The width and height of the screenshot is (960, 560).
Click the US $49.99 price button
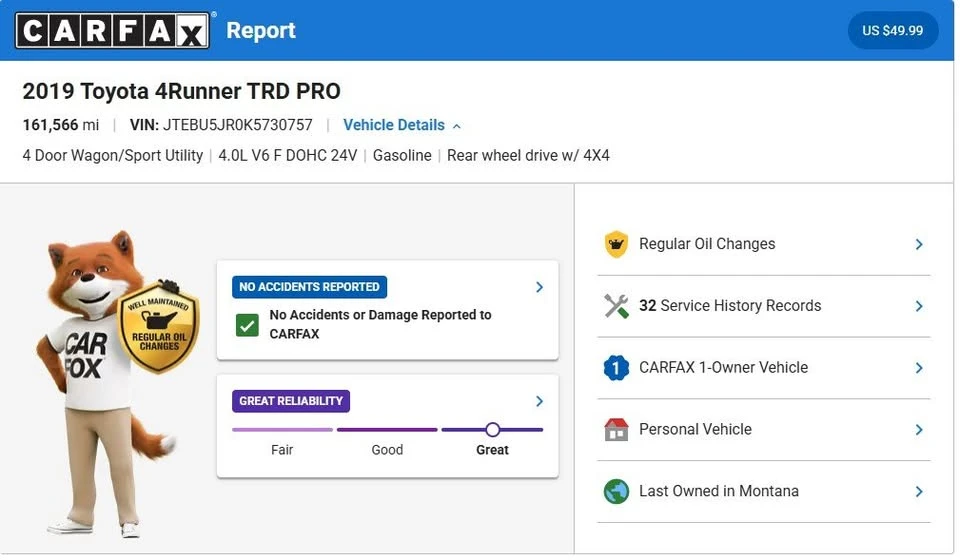[x=892, y=31]
